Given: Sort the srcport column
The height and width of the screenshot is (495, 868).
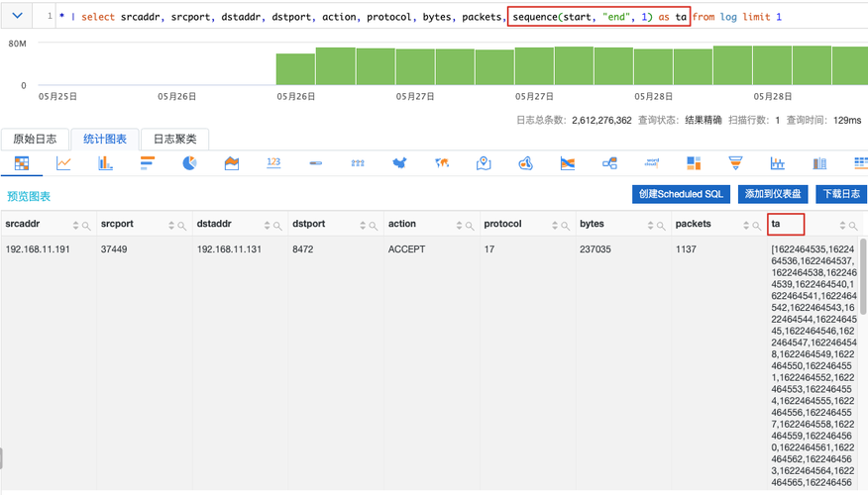Looking at the screenshot, I should coord(171,226).
